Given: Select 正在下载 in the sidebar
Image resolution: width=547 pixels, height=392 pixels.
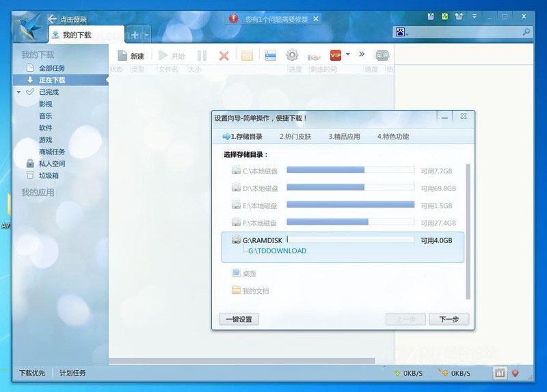Looking at the screenshot, I should 52,80.
